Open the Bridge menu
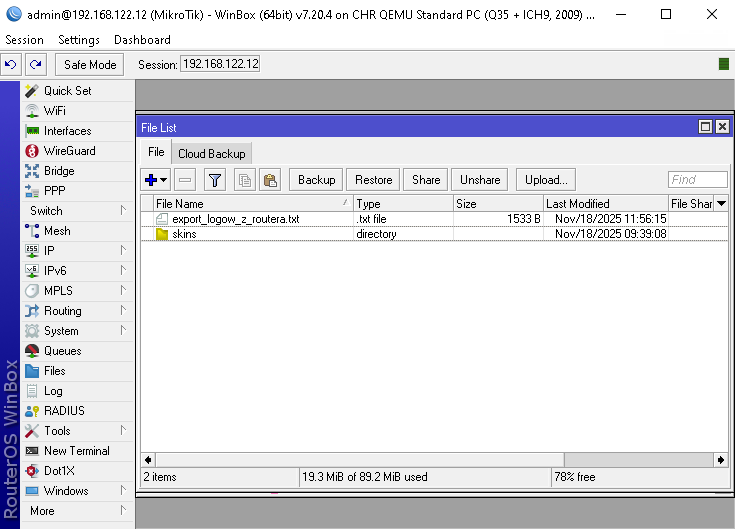 coord(77,171)
